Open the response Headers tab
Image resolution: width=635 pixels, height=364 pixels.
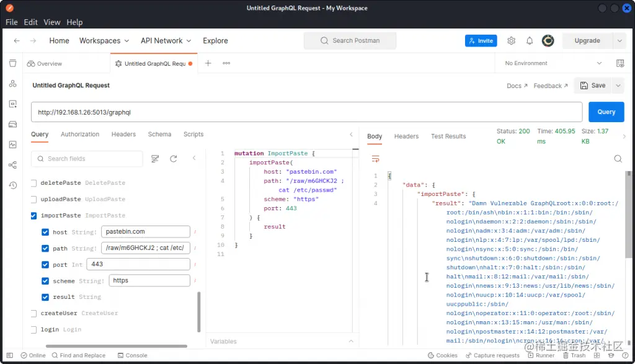[x=406, y=136]
